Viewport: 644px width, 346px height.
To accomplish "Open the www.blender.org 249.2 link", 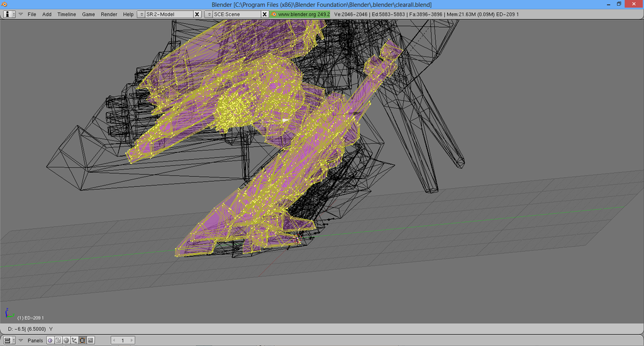I will [x=300, y=14].
